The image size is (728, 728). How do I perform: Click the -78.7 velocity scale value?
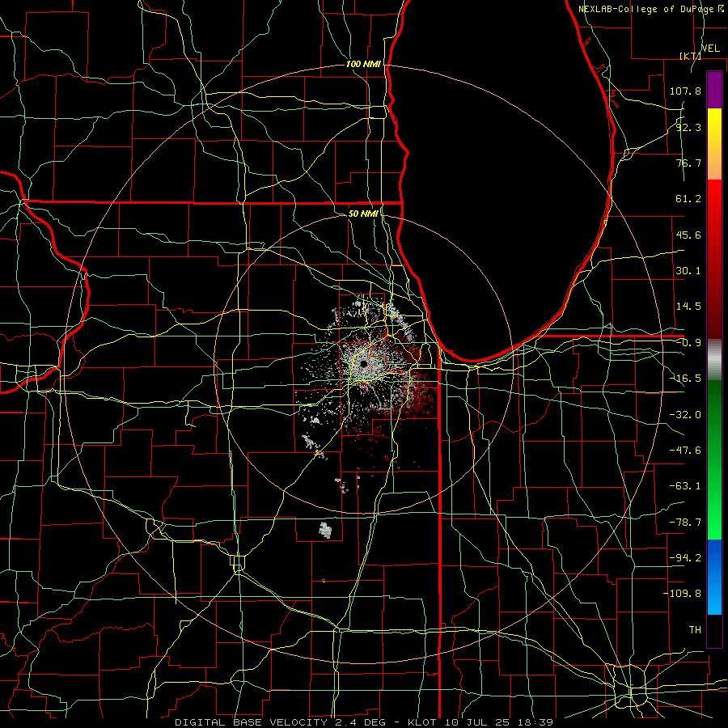coord(685,523)
